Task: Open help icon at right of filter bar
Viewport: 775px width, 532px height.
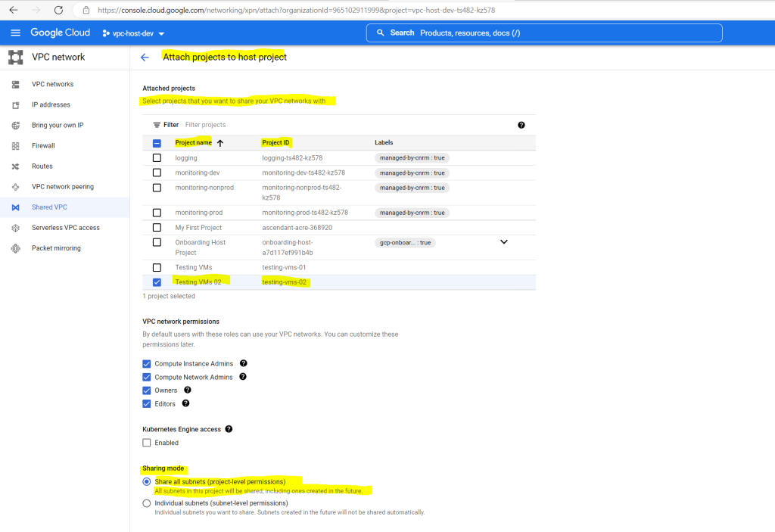Action: point(521,125)
